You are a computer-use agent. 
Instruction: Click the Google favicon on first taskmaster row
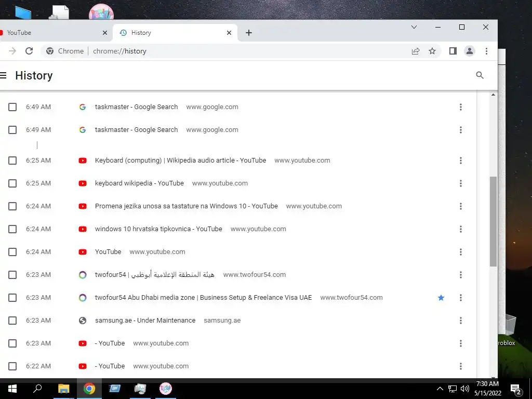[83, 107]
